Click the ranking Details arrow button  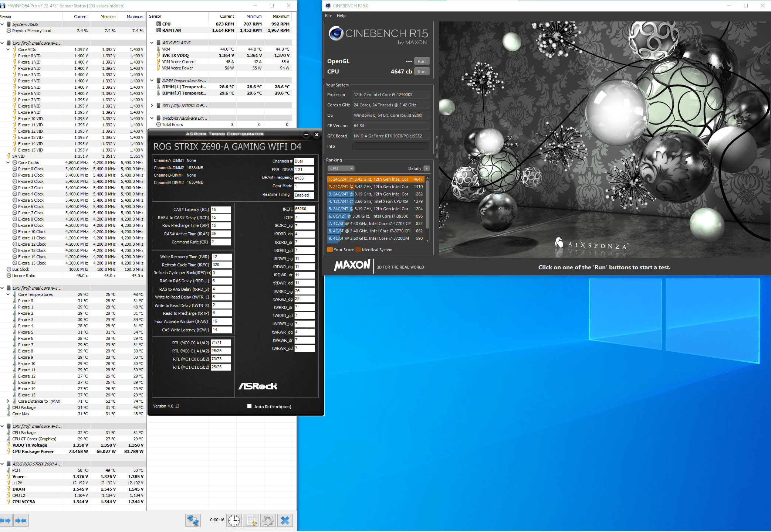click(x=426, y=168)
